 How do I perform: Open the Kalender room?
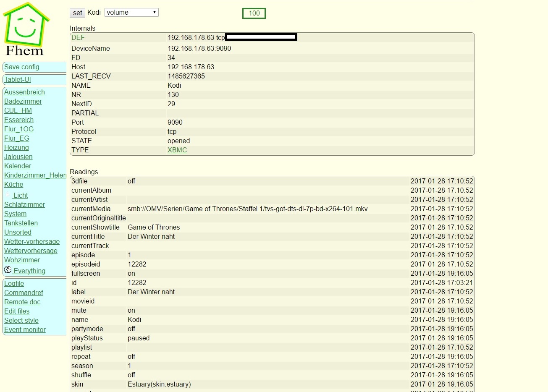(x=18, y=166)
